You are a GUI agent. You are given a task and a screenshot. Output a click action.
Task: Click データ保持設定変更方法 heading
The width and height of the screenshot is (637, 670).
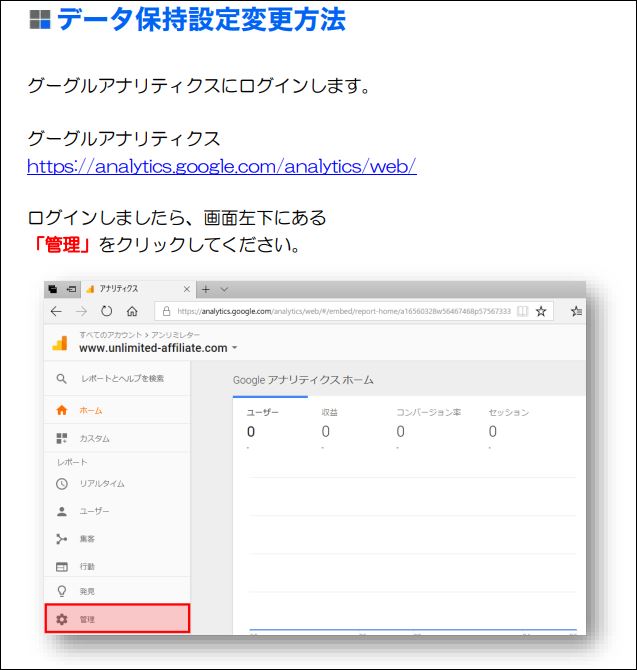coord(201,19)
